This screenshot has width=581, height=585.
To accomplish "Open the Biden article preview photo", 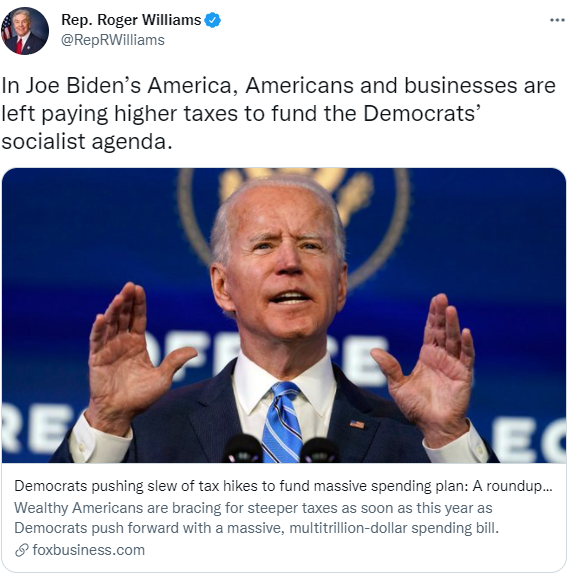I will click(284, 316).
